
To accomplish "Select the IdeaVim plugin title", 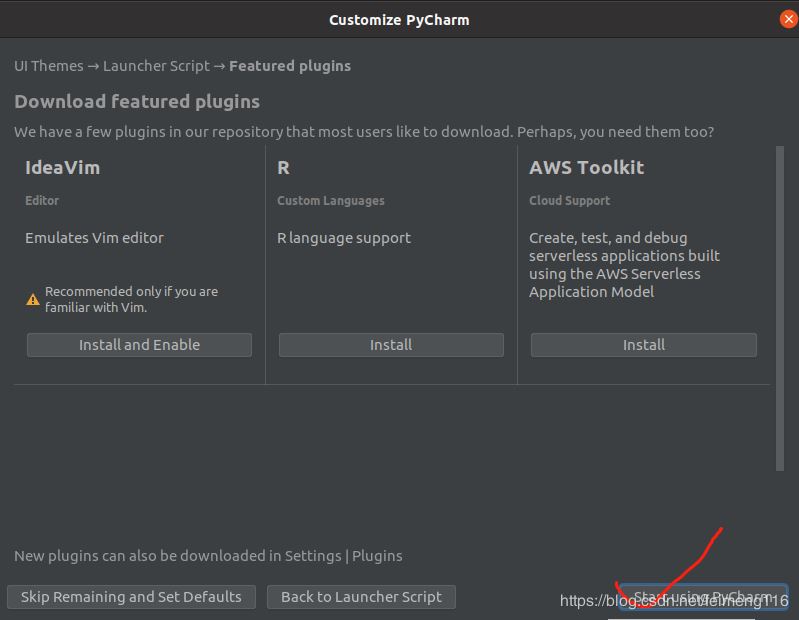I will click(x=62, y=168).
